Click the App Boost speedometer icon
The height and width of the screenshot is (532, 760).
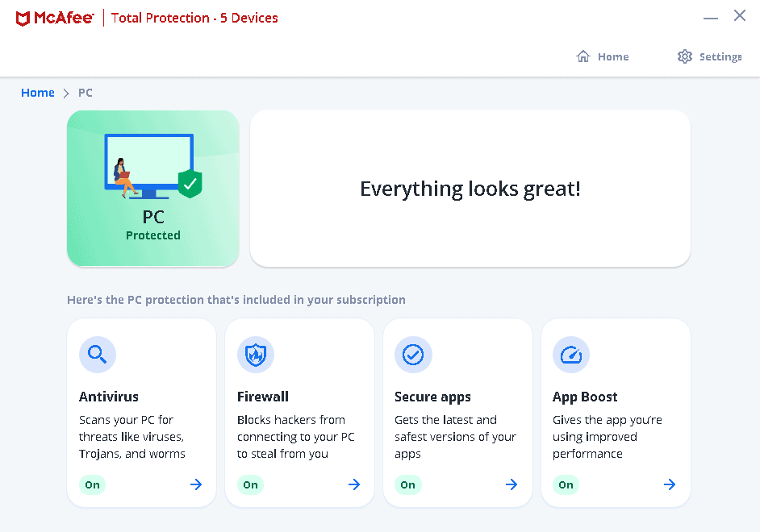[x=571, y=355]
